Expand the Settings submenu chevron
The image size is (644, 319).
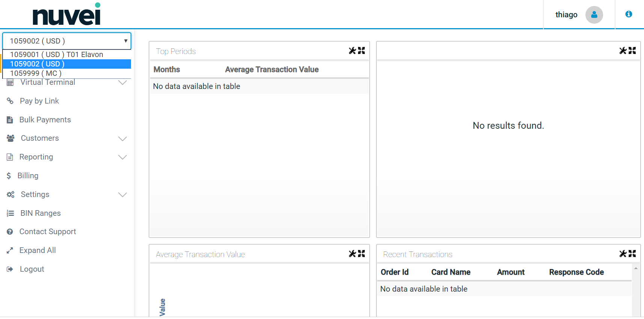122,195
